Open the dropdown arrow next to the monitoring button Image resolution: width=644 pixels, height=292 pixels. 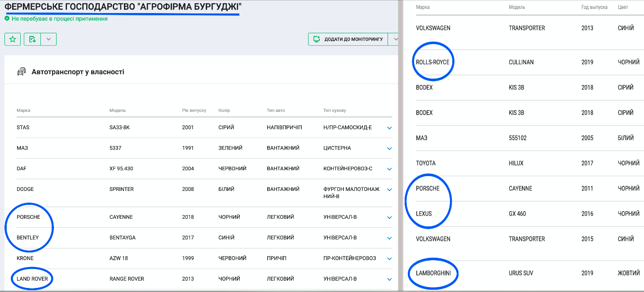click(395, 40)
